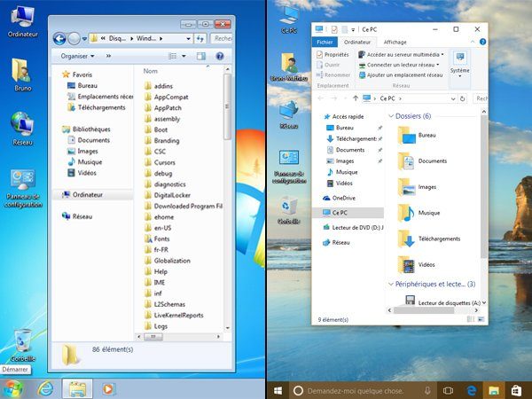Change view icon in Windows 7 Explorer toolbar
This screenshot has height=399, width=532.
coord(173,56)
